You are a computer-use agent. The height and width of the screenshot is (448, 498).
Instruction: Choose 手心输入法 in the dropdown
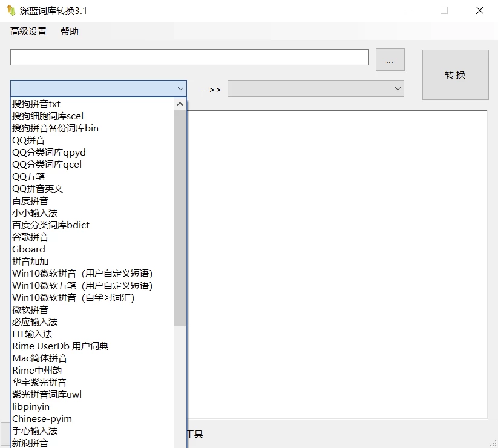click(x=34, y=431)
